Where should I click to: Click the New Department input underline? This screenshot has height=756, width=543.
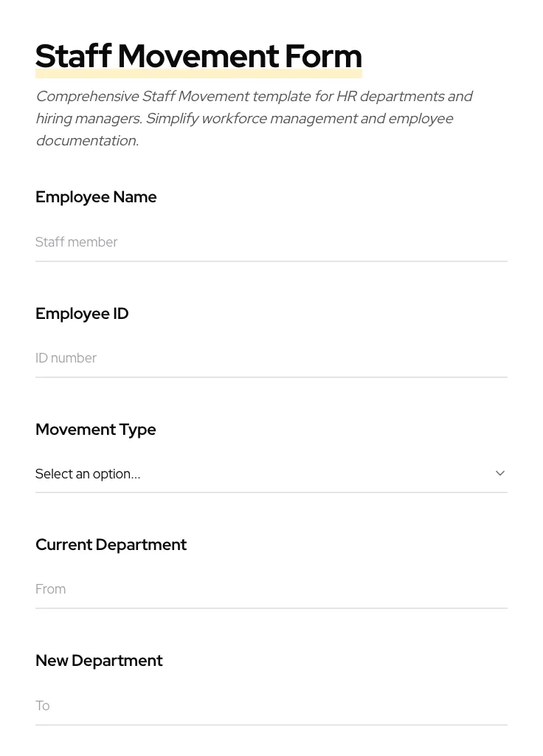click(x=271, y=724)
